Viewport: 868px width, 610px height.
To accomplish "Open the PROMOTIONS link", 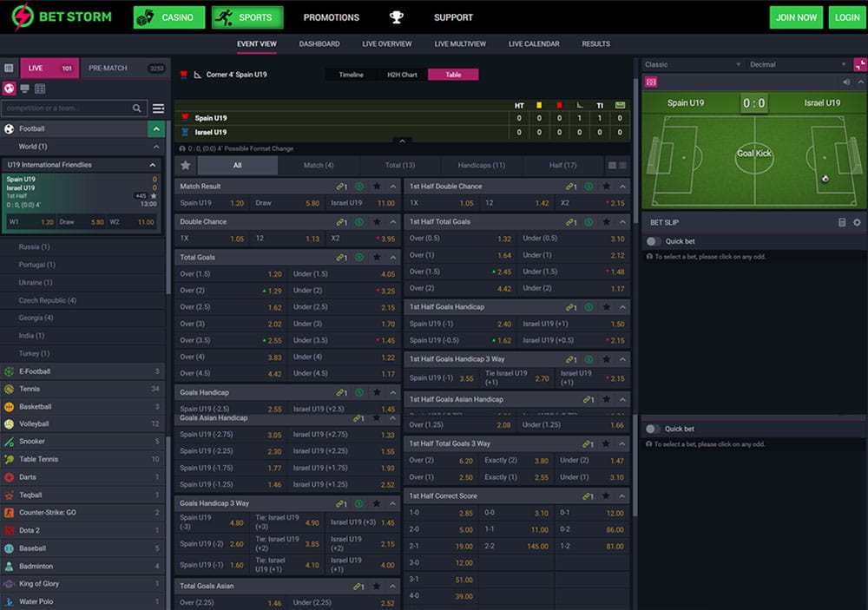I will [x=332, y=17].
